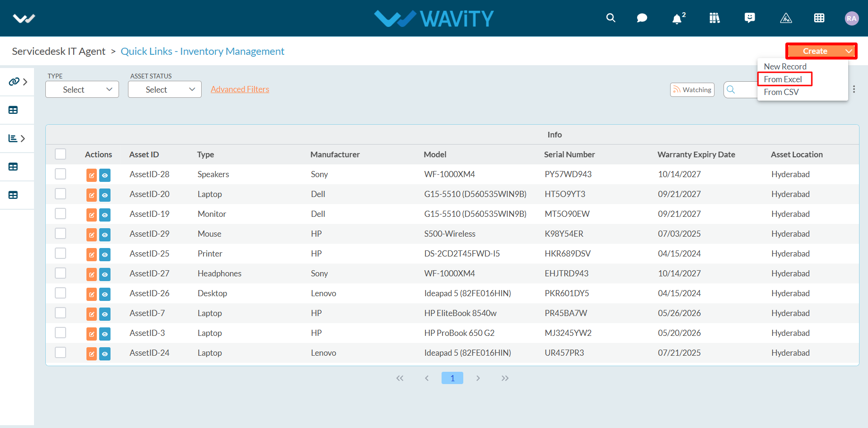Choose From Excel in Create menu
Screen dimensions: 868x428
(783, 79)
